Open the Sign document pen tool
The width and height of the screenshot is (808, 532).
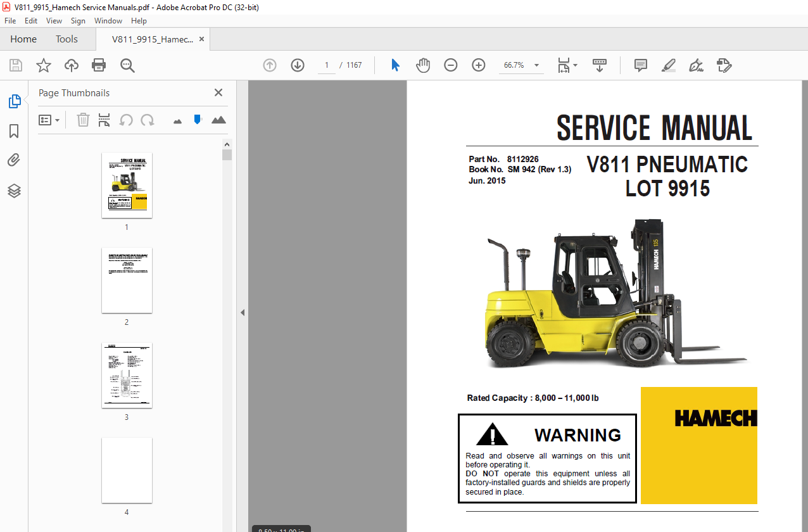pyautogui.click(x=697, y=65)
